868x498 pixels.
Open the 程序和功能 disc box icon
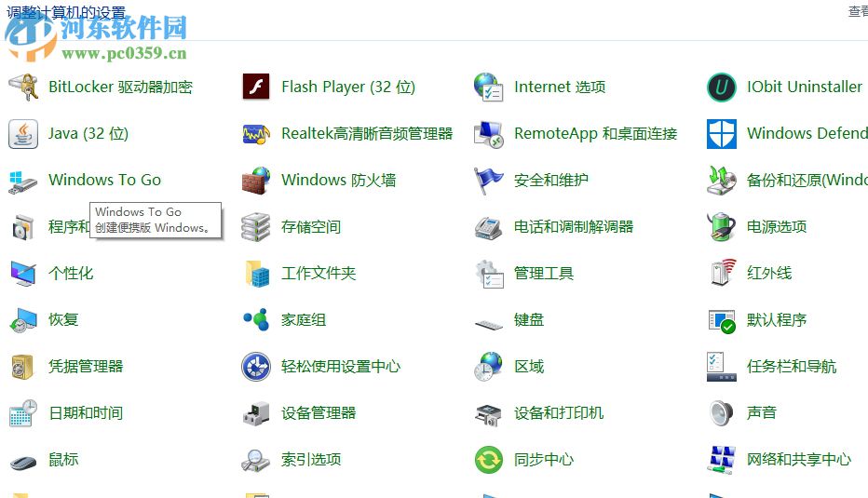pos(23,227)
